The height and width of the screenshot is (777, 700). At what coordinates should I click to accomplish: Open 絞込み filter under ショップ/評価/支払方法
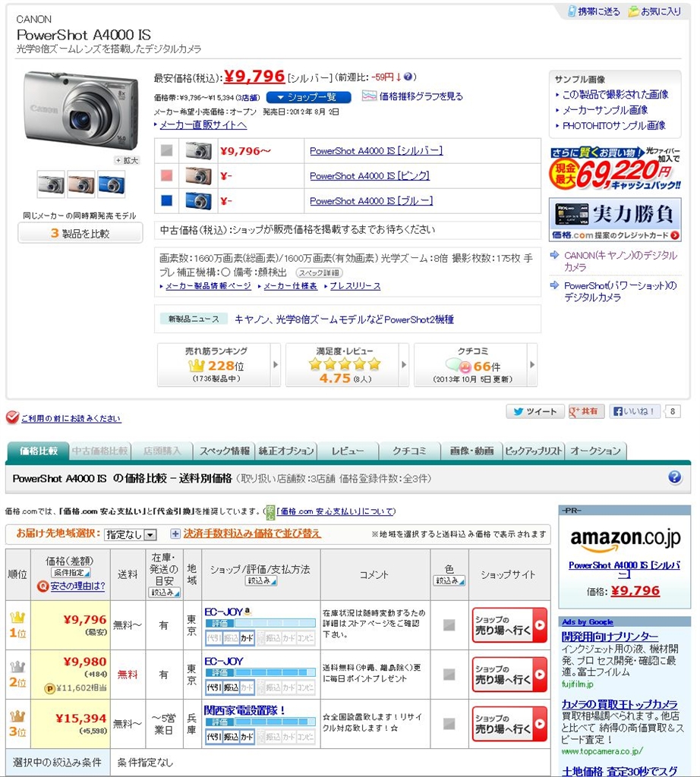[261, 580]
